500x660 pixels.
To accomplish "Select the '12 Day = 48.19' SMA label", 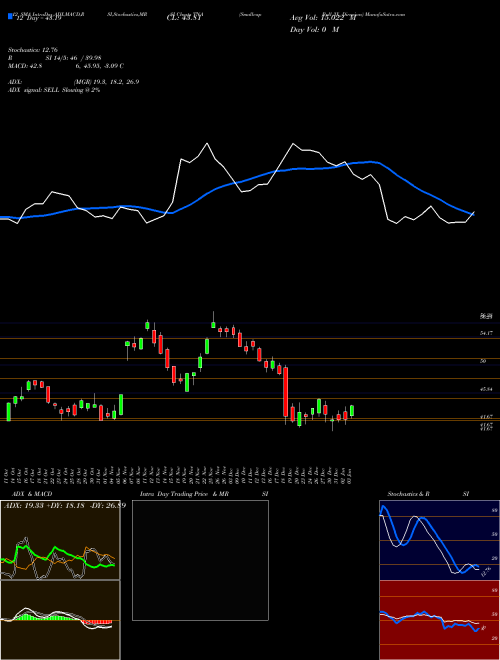I will [37, 19].
